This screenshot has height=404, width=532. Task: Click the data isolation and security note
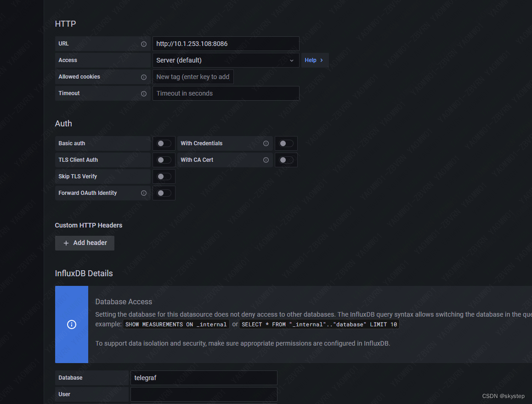pos(243,344)
